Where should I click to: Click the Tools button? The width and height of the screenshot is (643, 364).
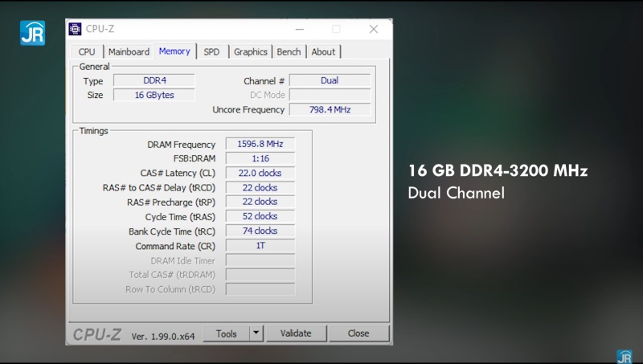coord(227,333)
